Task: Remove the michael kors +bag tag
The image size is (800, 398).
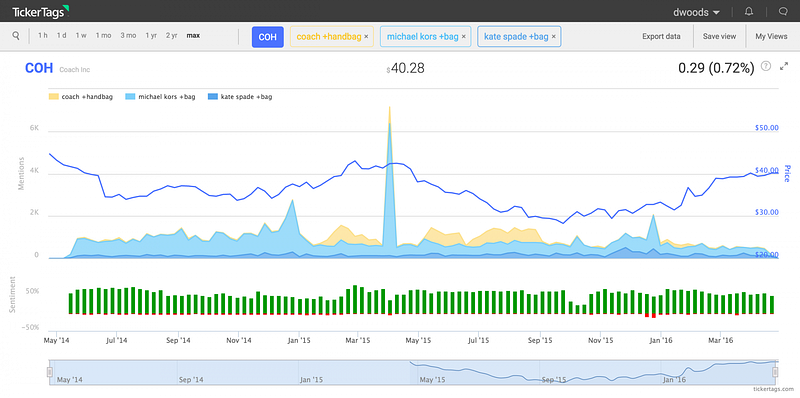Action: click(463, 37)
